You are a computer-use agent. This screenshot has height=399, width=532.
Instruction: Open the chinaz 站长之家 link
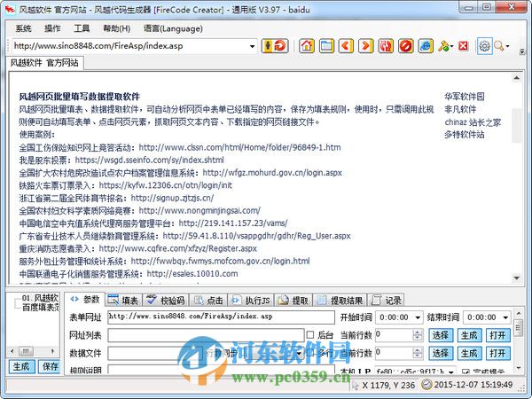tap(473, 122)
